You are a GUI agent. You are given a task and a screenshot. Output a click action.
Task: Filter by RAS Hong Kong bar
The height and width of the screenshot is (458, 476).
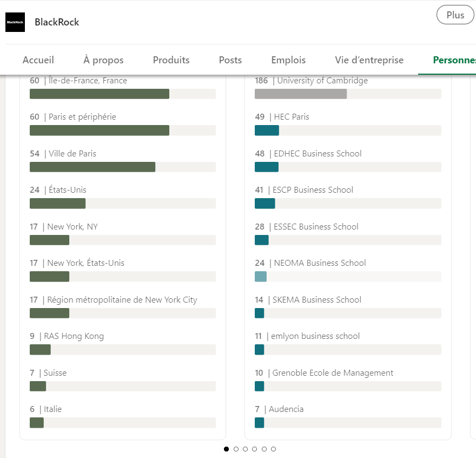pyautogui.click(x=123, y=350)
